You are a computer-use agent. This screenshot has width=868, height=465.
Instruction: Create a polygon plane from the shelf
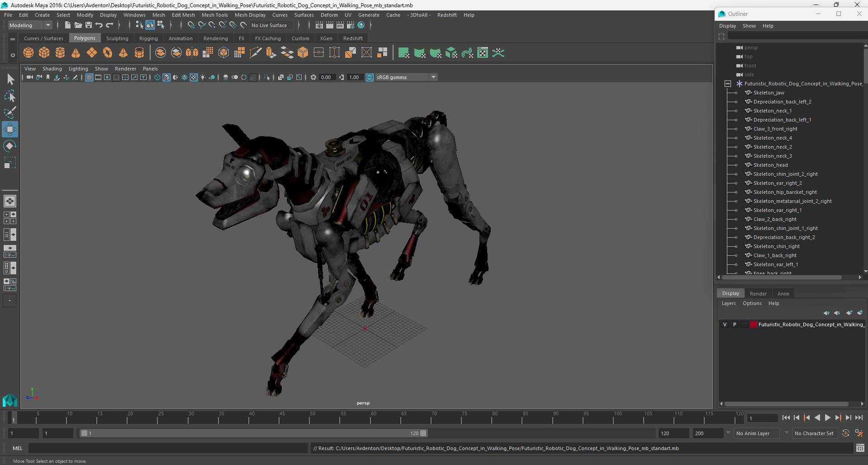pyautogui.click(x=92, y=53)
